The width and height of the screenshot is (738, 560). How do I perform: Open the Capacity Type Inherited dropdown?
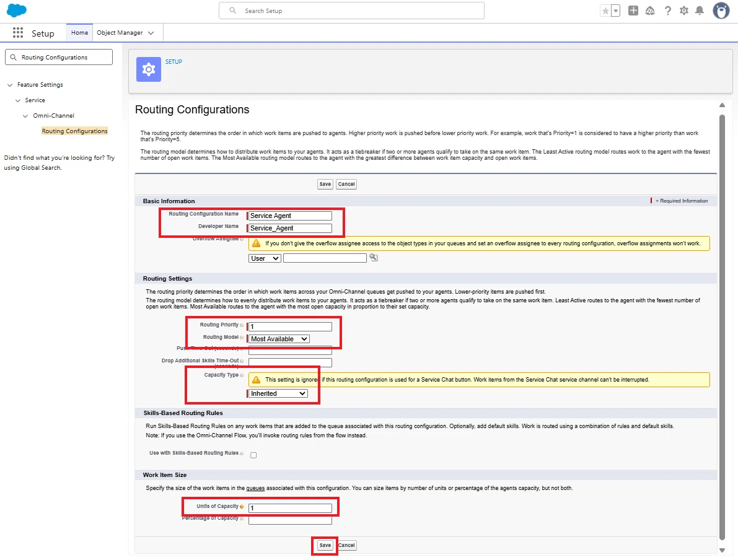(278, 393)
